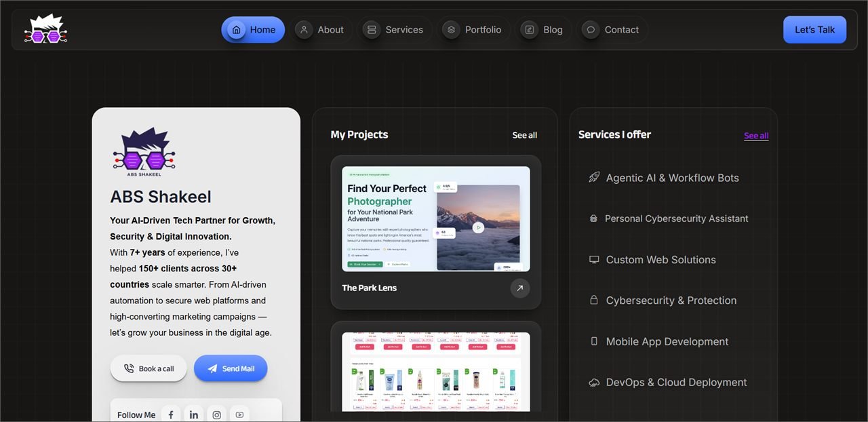
Task: Open the Services menu item
Action: (x=395, y=30)
